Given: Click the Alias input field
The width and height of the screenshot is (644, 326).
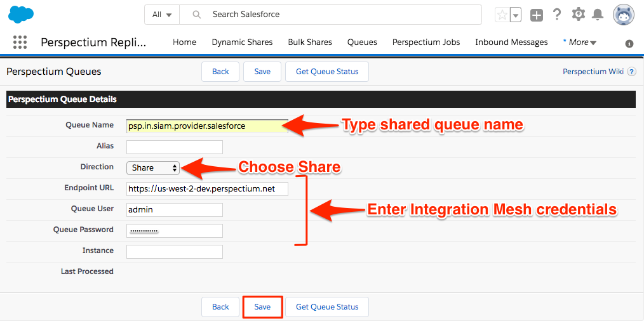Looking at the screenshot, I should coord(175,147).
